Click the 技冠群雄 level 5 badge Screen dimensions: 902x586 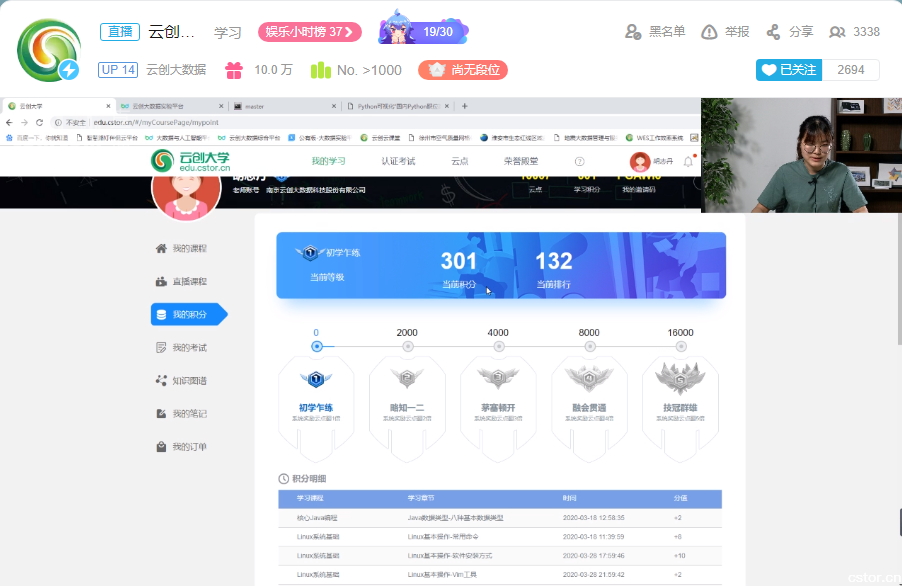click(680, 377)
